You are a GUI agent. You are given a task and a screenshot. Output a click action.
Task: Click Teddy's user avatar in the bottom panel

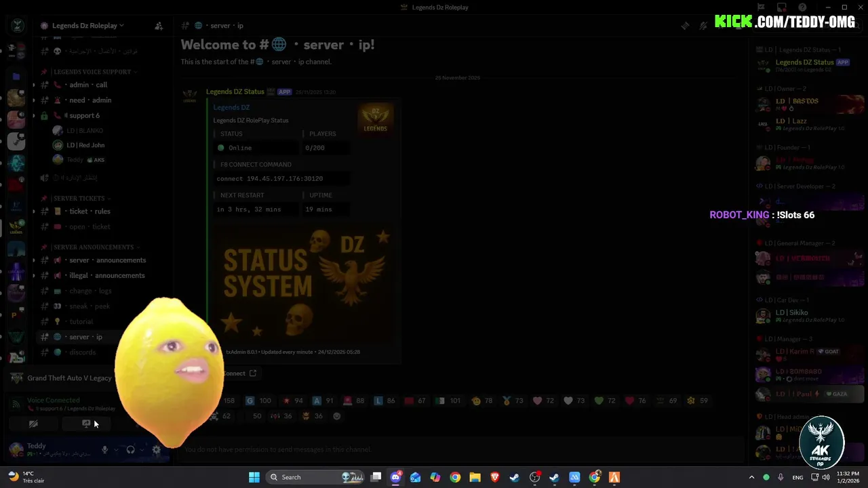click(x=16, y=449)
